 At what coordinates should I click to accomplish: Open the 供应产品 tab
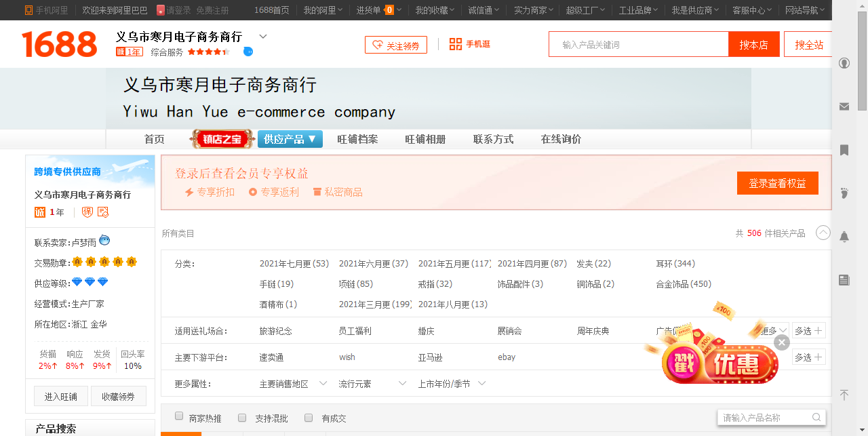tap(290, 139)
